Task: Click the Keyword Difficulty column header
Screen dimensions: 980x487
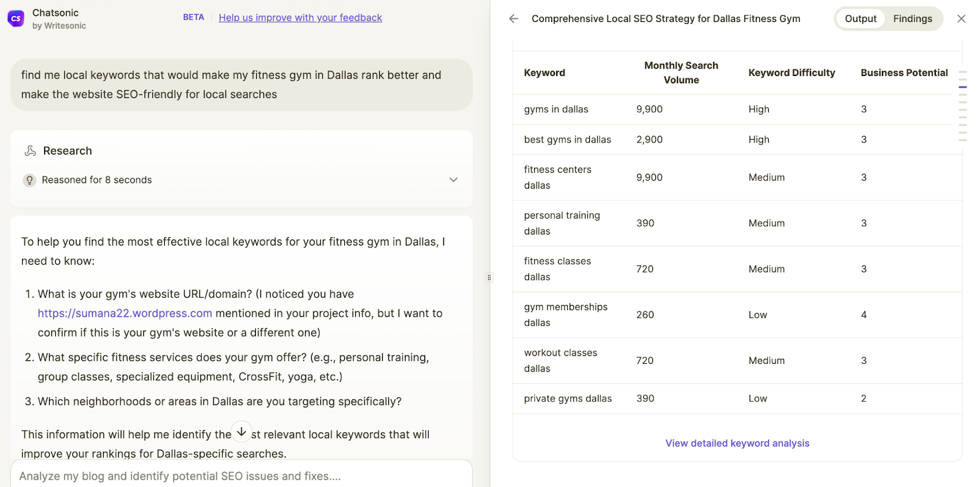Action: point(791,73)
